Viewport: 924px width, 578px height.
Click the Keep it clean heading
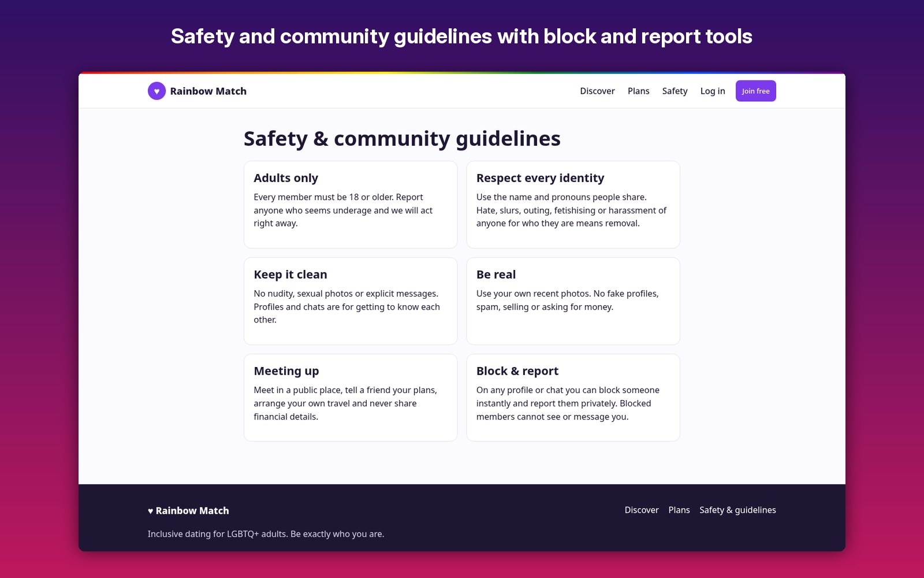[x=290, y=275]
